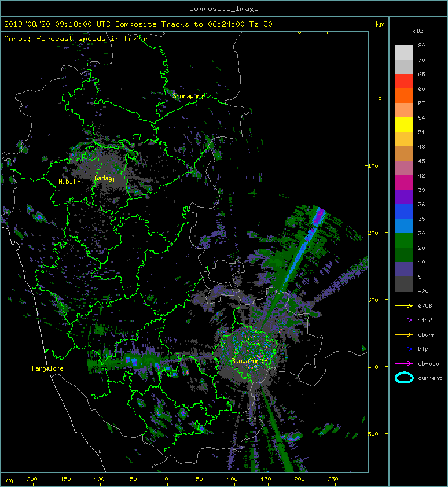Image resolution: width=448 pixels, height=487 pixels.
Task: Click the km unit label at bottom left
Action: 9,481
